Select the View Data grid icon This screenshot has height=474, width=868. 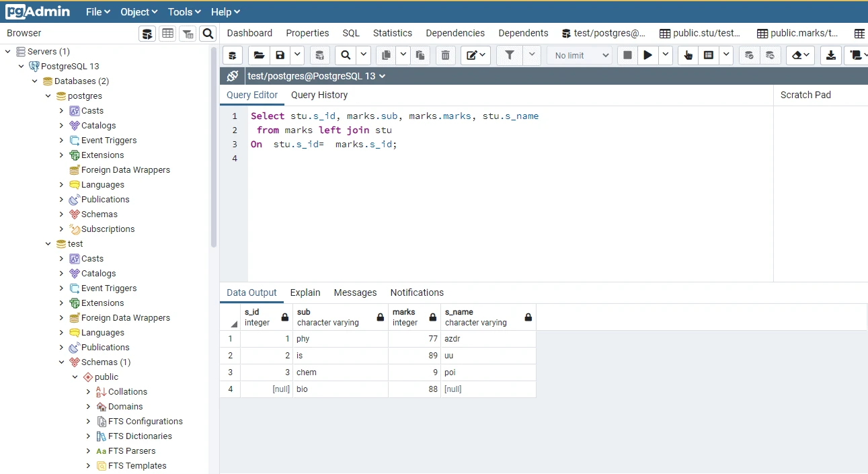(x=167, y=33)
